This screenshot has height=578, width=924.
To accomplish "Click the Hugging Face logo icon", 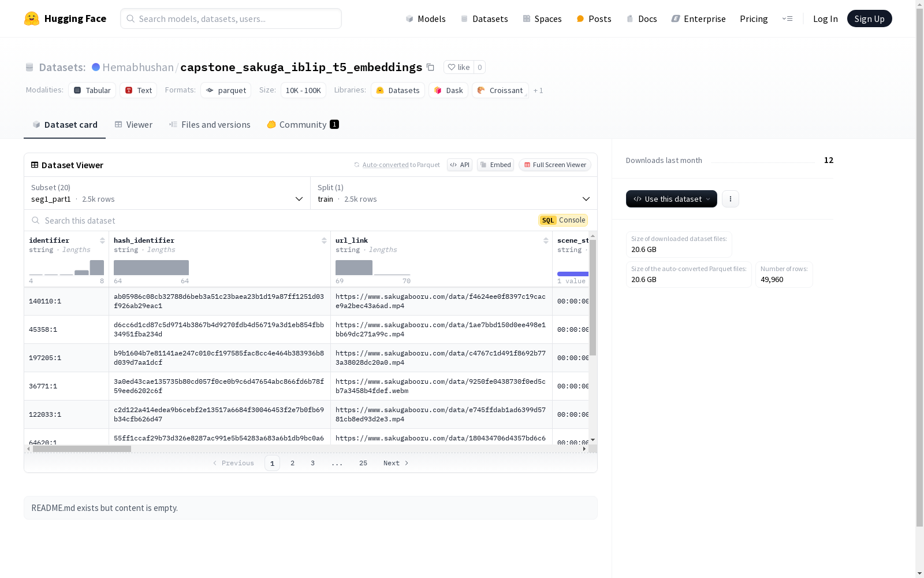I will click(x=32, y=18).
